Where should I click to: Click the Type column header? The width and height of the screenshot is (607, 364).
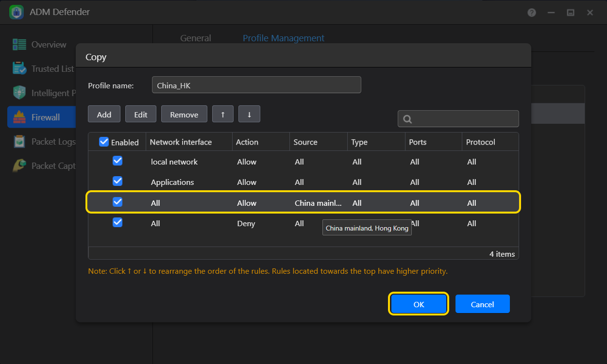(x=376, y=142)
